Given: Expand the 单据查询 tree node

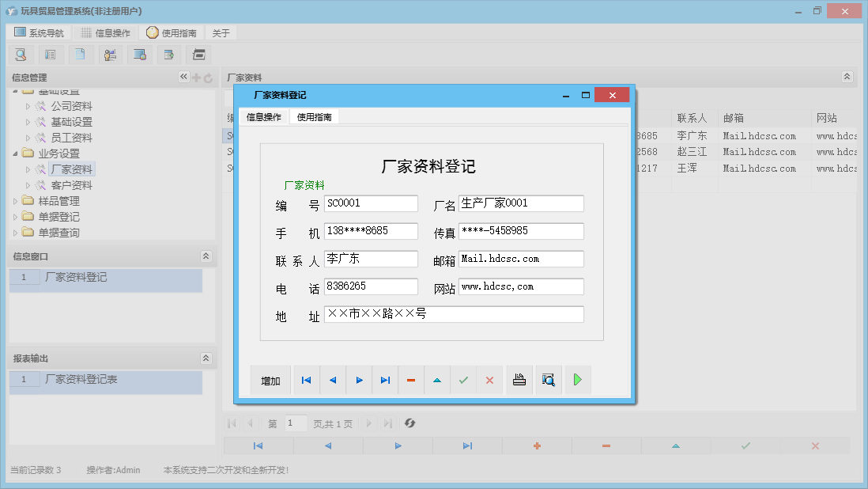Looking at the screenshot, I should pyautogui.click(x=13, y=232).
